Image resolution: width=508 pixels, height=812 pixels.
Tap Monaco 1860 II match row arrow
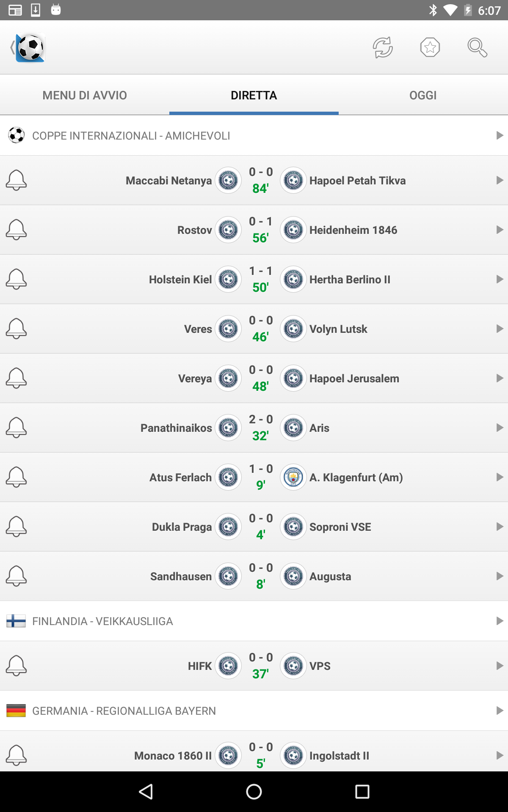coord(500,755)
